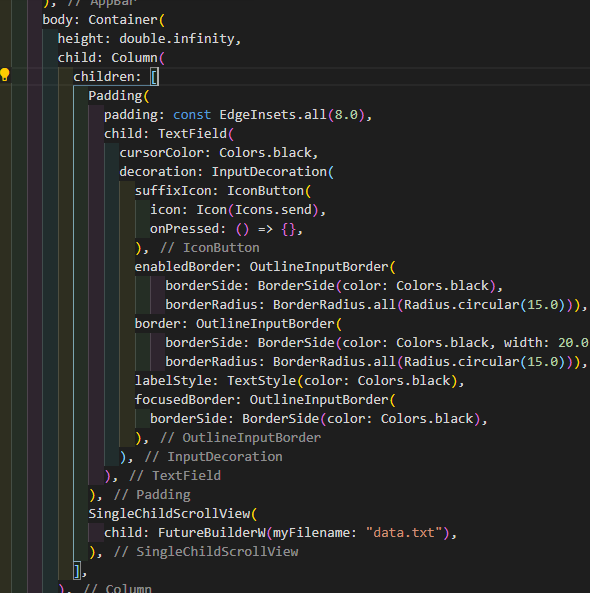
Task: Click 'Icons.send' inside Icon()
Action: (x=273, y=210)
